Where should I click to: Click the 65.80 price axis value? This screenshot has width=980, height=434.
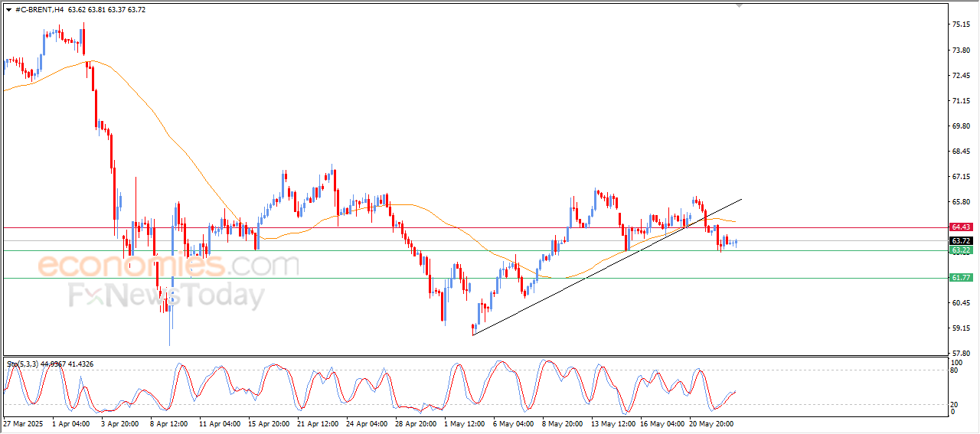[x=962, y=201]
